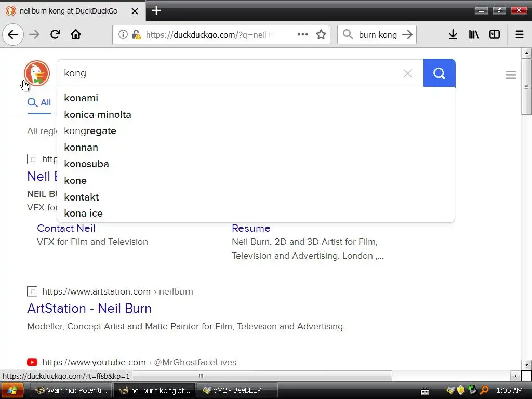Viewport: 532px width, 399px height.
Task: Reload the current page
Action: [55, 34]
